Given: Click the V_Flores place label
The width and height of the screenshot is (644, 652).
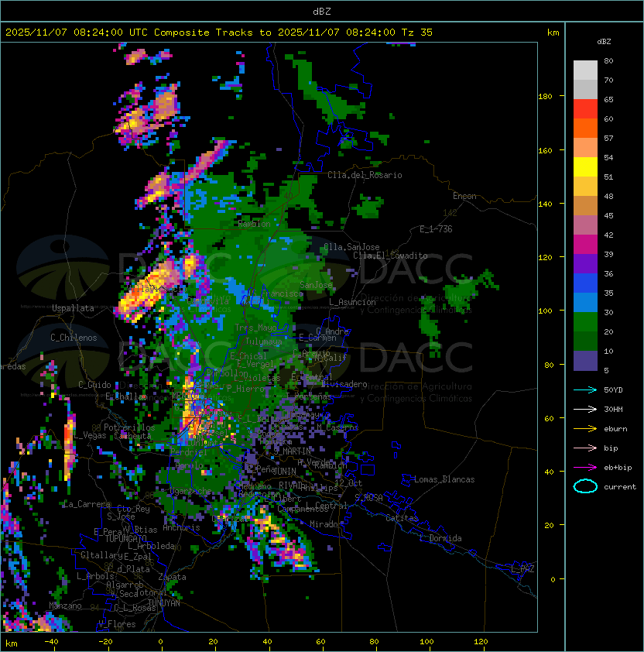Looking at the screenshot, I should (x=117, y=624).
